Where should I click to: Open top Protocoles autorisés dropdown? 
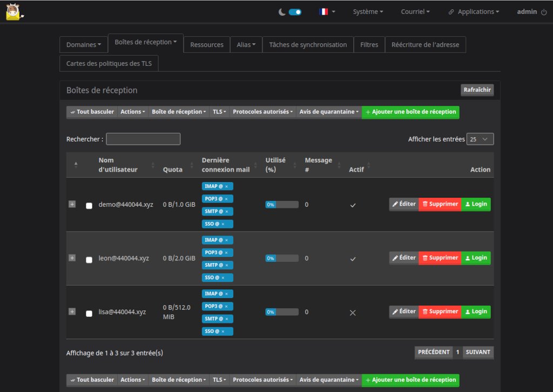point(263,112)
